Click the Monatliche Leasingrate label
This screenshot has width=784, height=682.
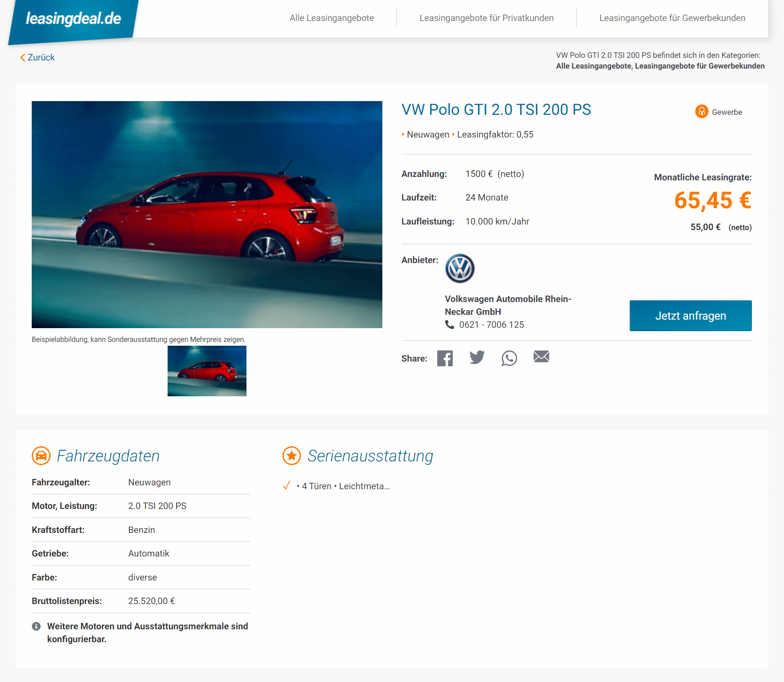pyautogui.click(x=703, y=177)
